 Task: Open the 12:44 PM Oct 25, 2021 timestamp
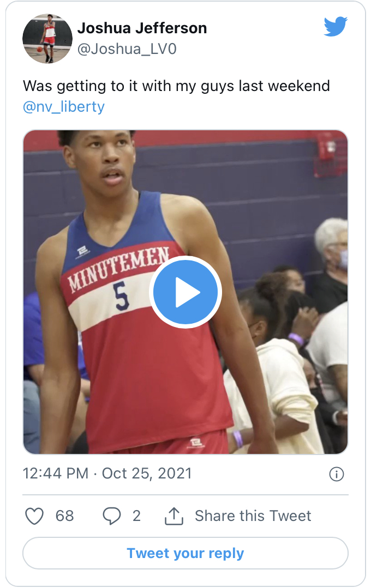click(107, 473)
